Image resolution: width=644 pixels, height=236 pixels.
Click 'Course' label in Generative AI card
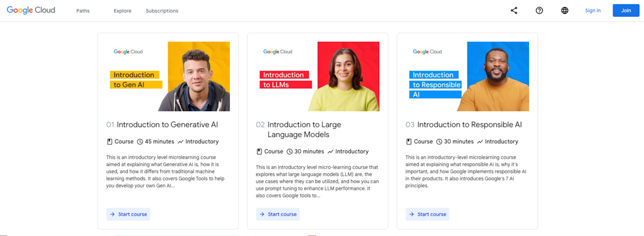pos(124,142)
